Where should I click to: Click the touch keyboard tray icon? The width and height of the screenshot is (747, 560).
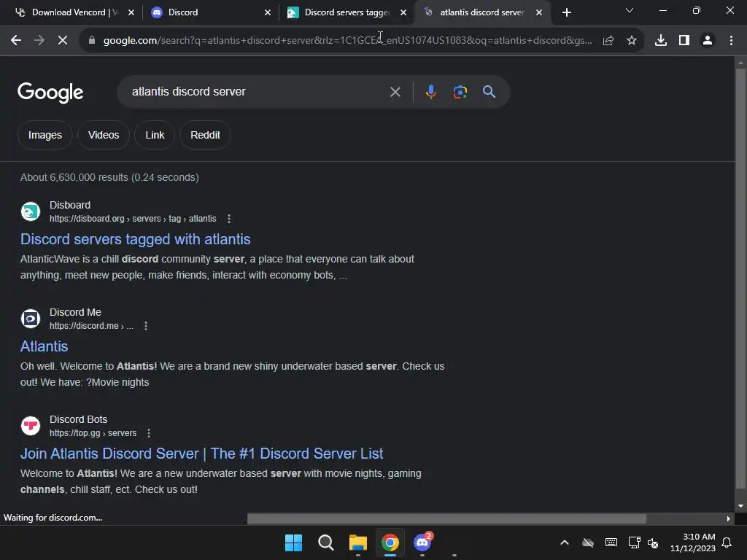tap(611, 542)
